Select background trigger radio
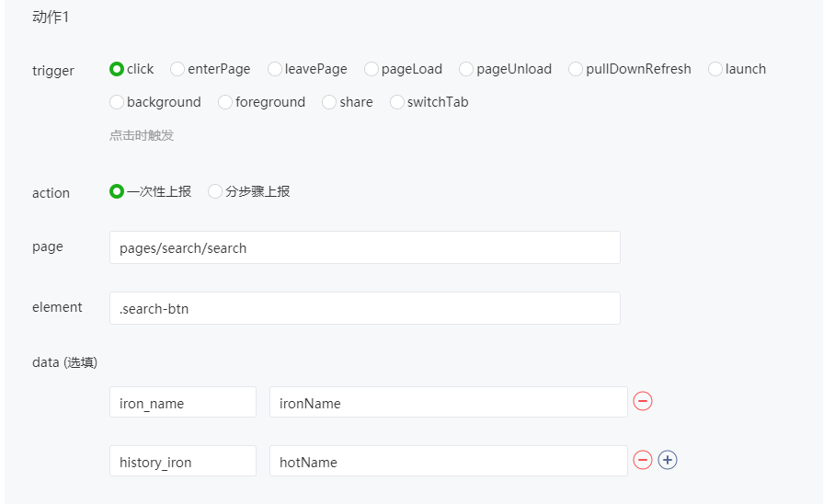 [117, 102]
